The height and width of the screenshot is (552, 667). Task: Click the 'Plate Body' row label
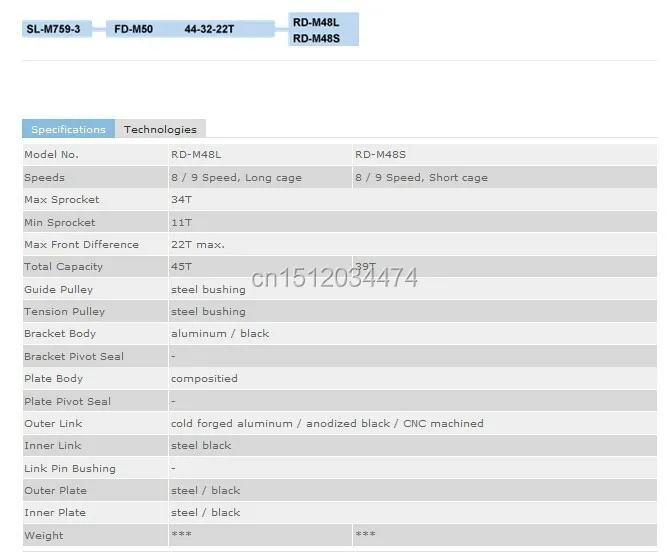[x=54, y=378]
